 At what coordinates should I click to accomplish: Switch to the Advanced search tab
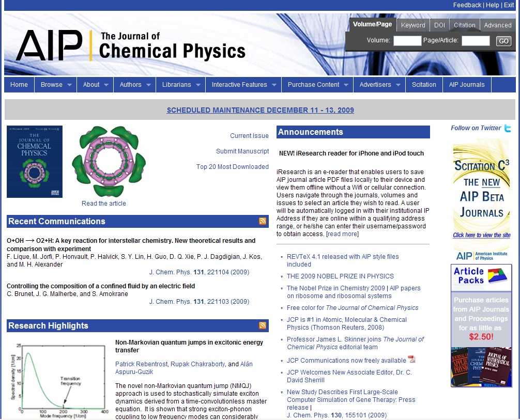[x=497, y=25]
